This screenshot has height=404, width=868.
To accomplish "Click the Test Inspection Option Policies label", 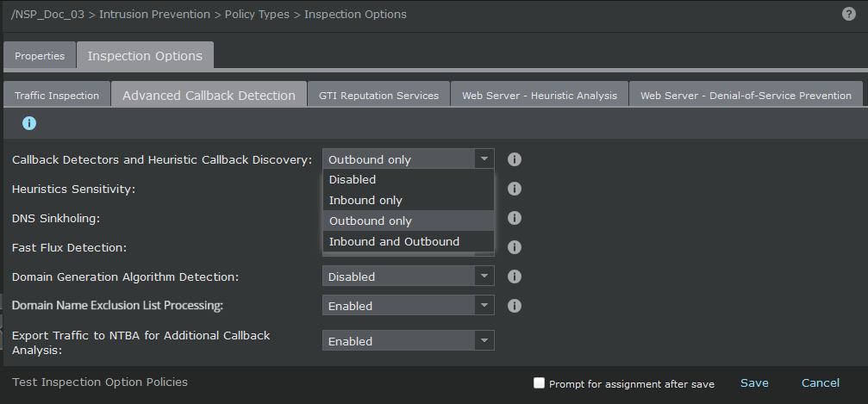I will click(x=100, y=382).
